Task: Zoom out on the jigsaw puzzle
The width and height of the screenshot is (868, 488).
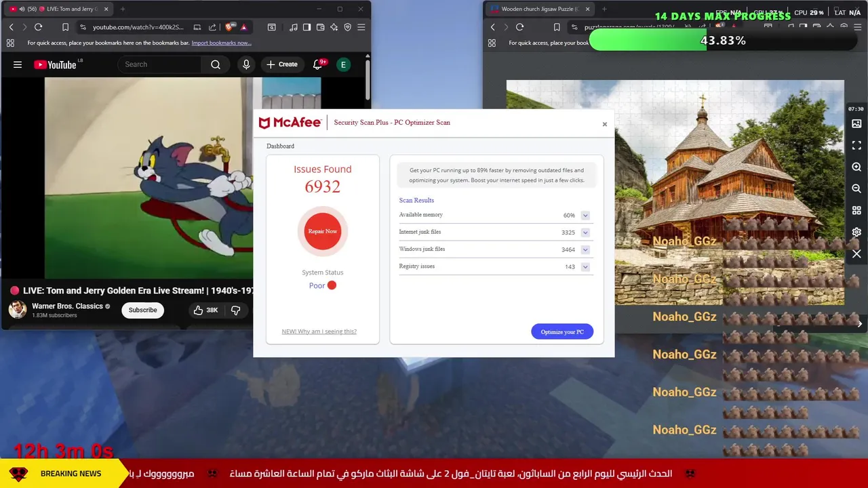Action: click(856, 189)
